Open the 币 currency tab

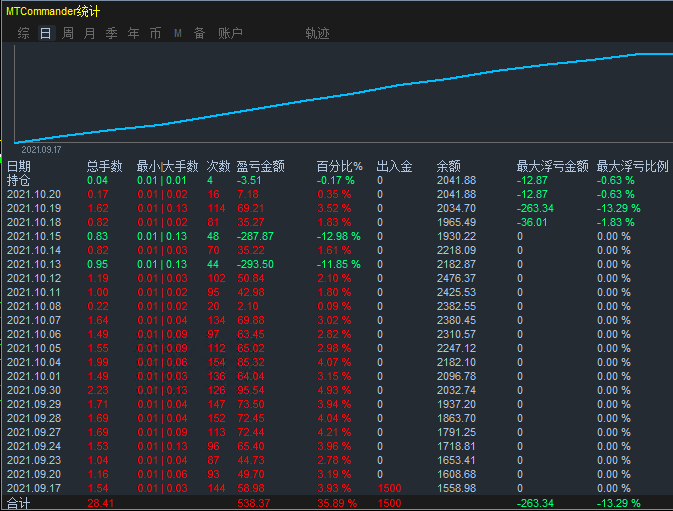click(155, 33)
